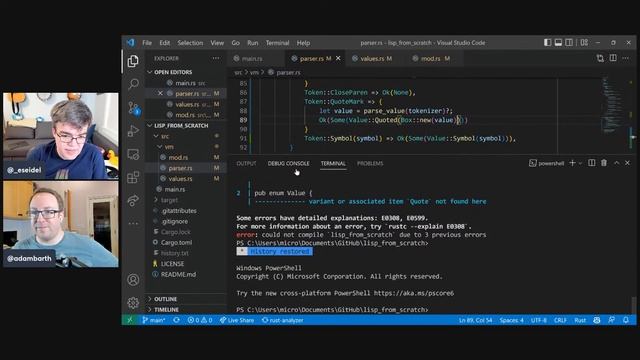Close the terminal panel
Image resolution: width=640 pixels, height=360 pixels.
[x=627, y=163]
